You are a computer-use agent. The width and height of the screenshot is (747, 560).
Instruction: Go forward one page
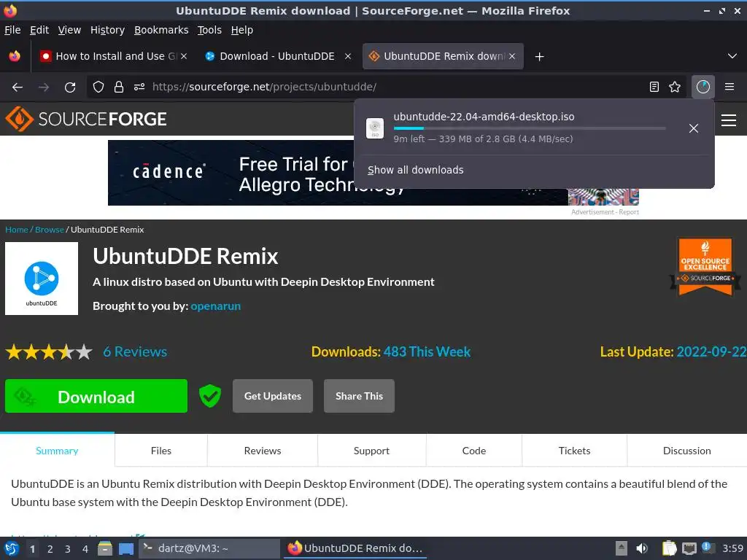[x=44, y=87]
